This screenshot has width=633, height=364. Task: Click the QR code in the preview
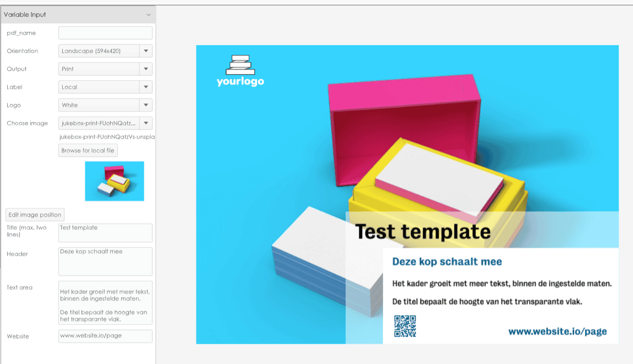pos(405,326)
